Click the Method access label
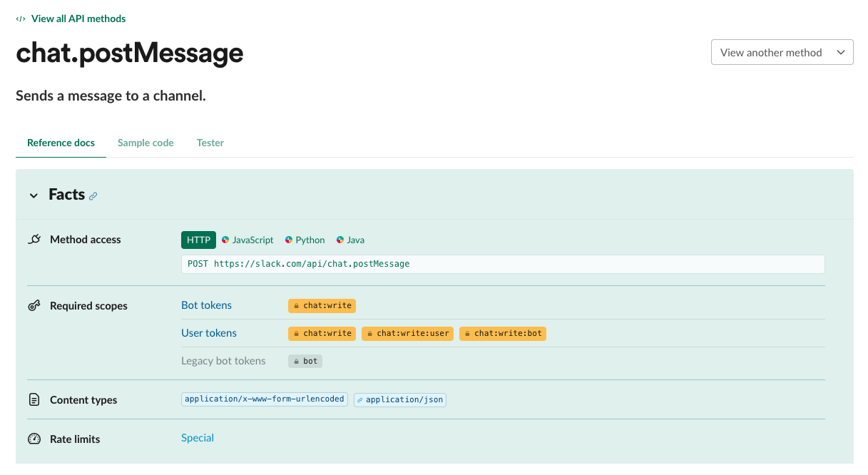 [x=86, y=240]
